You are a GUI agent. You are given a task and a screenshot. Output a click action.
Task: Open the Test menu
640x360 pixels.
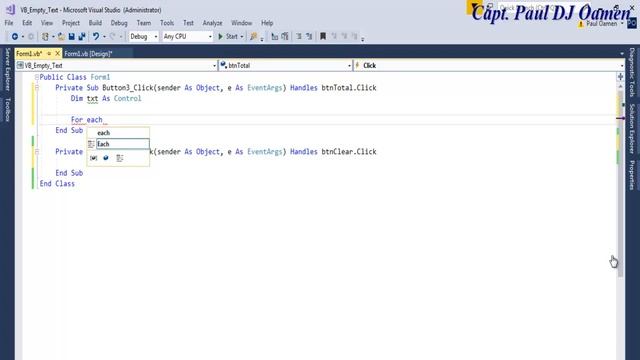[188, 23]
